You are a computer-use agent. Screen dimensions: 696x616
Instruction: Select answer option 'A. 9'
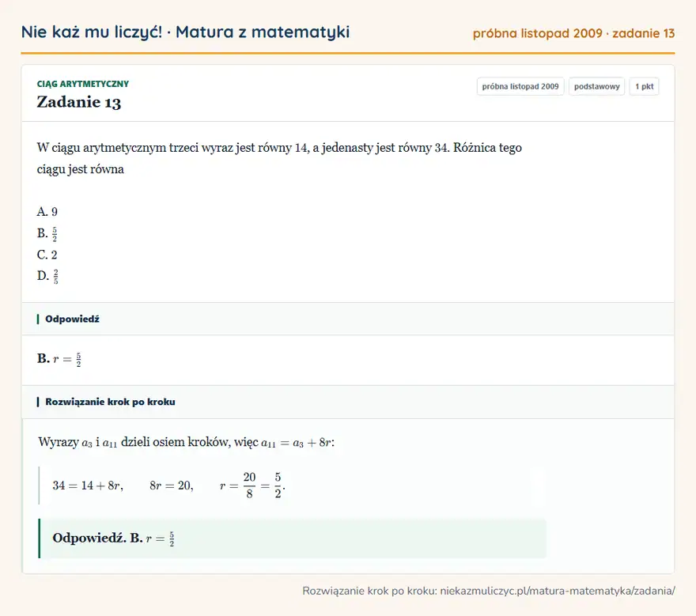tap(47, 212)
